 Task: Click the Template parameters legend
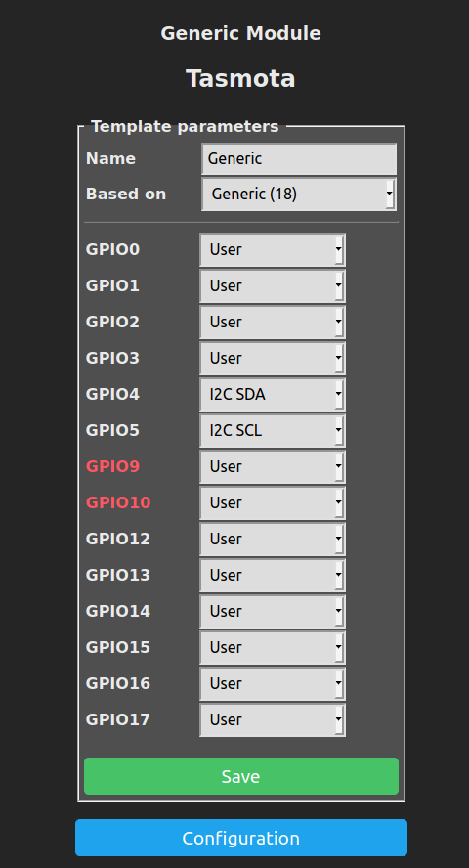point(185,127)
